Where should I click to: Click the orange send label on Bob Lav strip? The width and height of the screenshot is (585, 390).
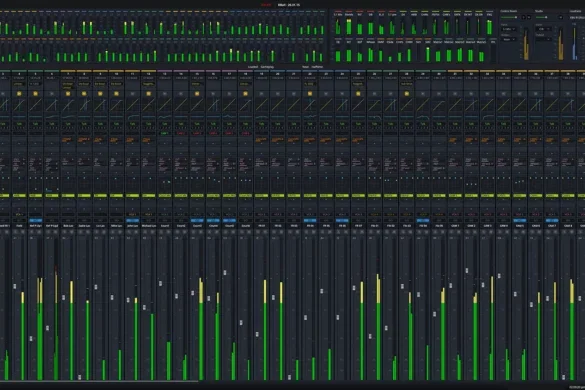(67, 140)
